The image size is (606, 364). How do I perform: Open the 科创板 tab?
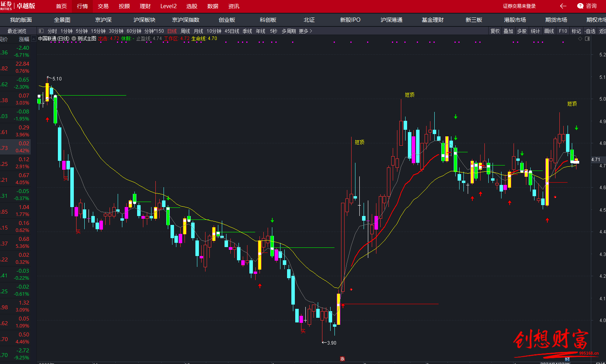268,20
